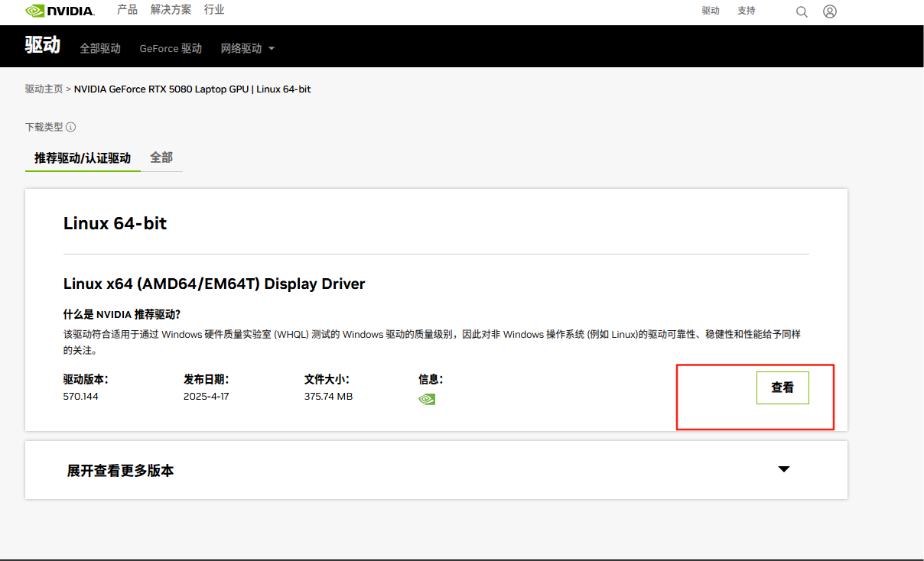This screenshot has width=924, height=561.
Task: Click the file size 375.74 MB
Action: click(x=328, y=397)
